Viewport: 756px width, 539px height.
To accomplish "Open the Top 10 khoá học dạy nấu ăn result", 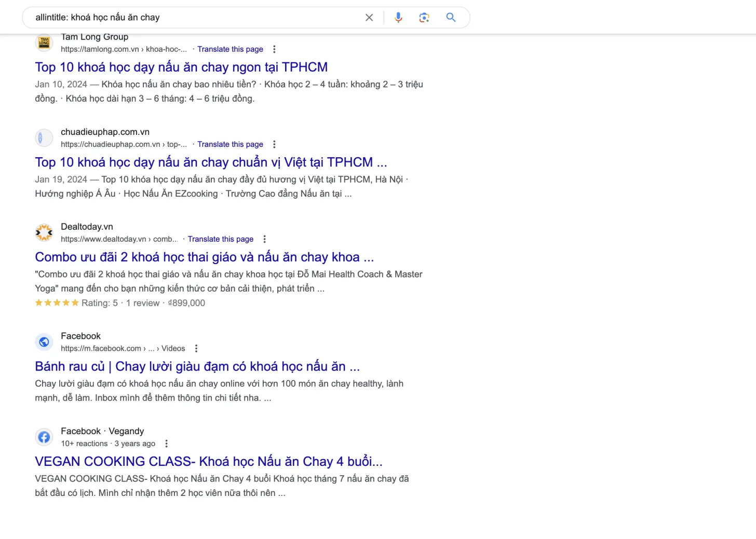I will (x=181, y=67).
